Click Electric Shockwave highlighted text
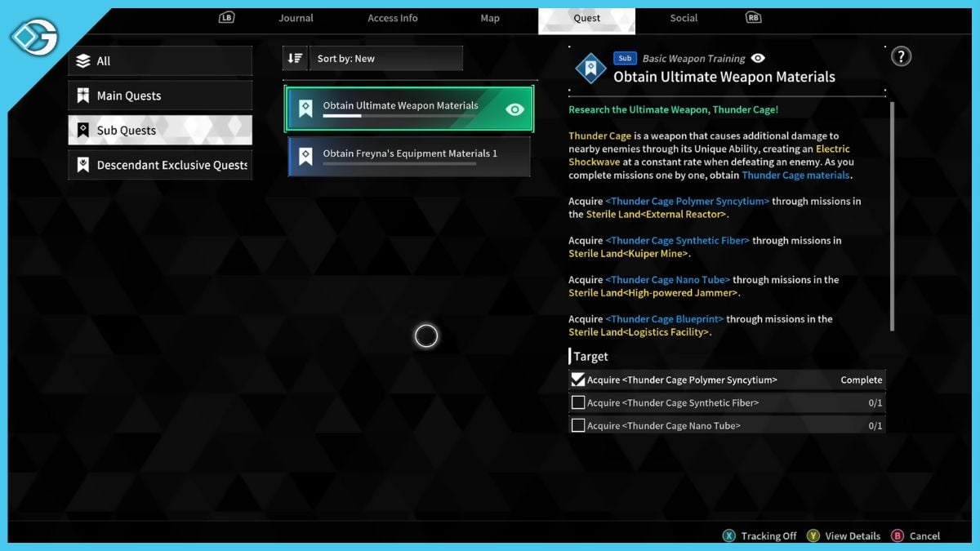 pos(709,155)
